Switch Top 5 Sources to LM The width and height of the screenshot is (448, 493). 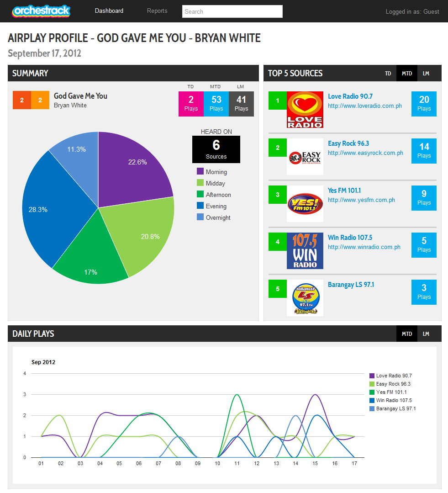pyautogui.click(x=426, y=73)
